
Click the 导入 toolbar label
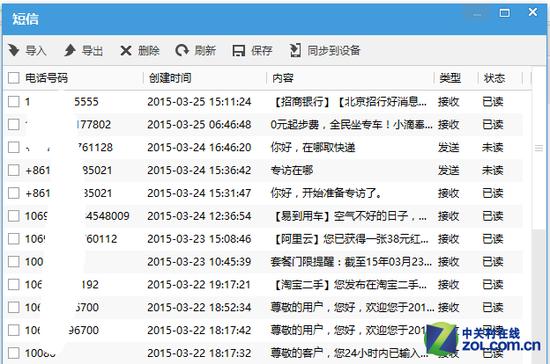36,51
